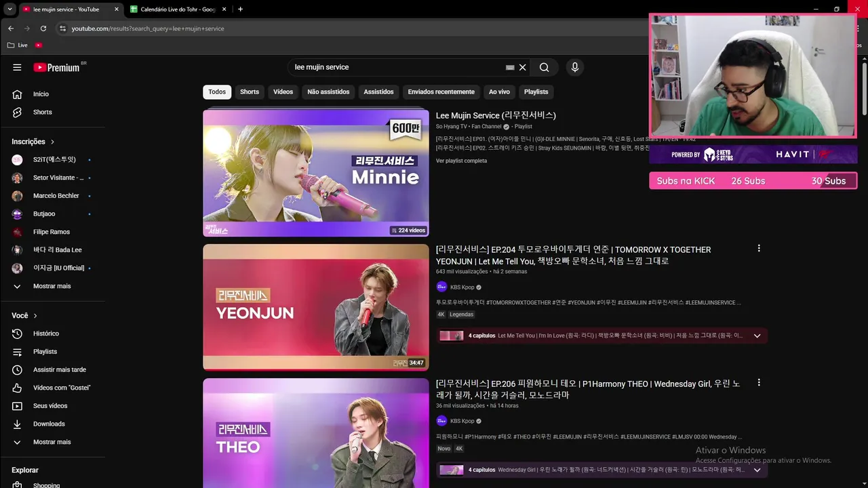Screen dimensions: 868x488
Task: Expand chapters of the THEO video
Action: [x=757, y=470]
